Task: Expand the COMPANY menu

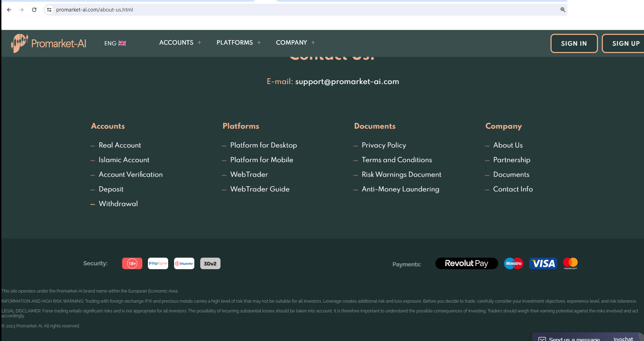Action: (x=295, y=43)
